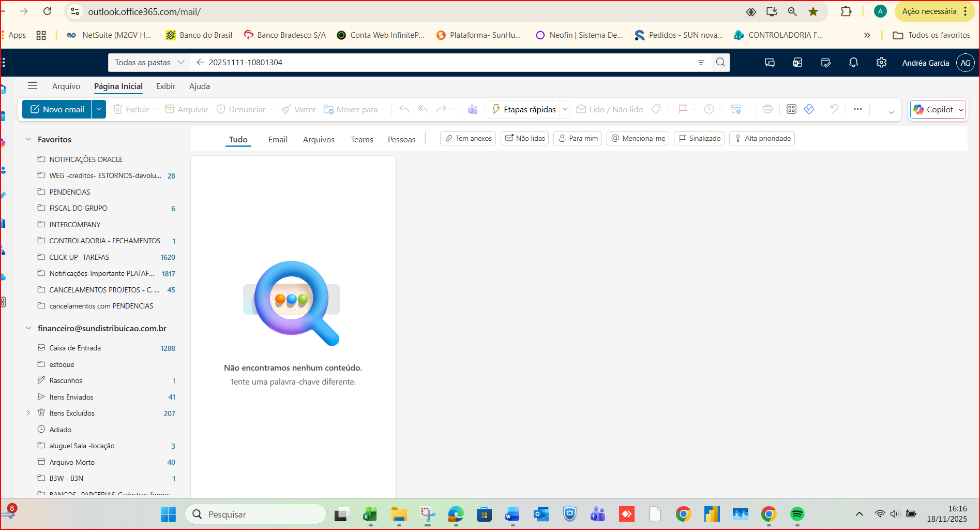Image resolution: width=980 pixels, height=530 pixels.
Task: Click the Windows taskbar Pesquisar field
Action: tap(256, 514)
